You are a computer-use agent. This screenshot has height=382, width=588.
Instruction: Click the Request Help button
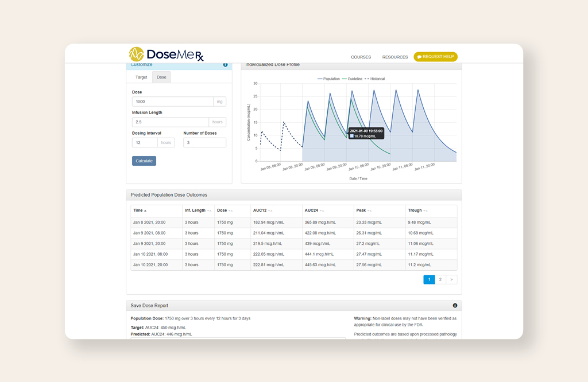coord(435,57)
